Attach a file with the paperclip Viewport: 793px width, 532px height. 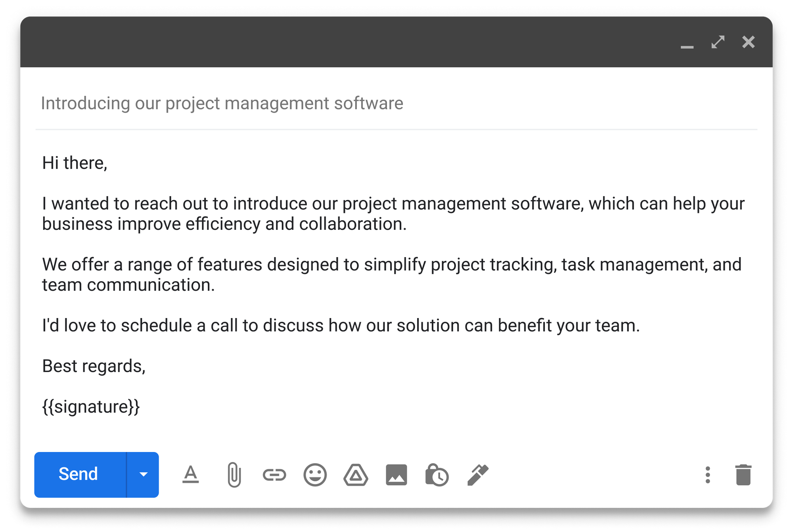(x=234, y=474)
